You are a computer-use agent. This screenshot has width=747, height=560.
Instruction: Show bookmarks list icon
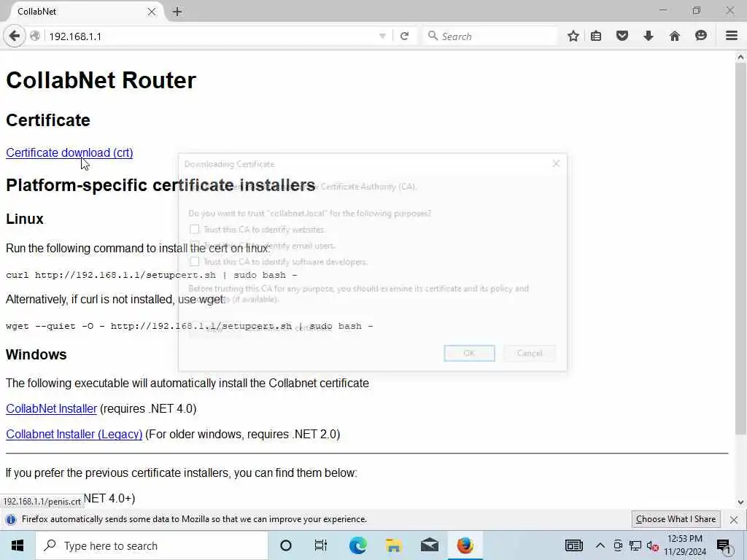(x=595, y=36)
